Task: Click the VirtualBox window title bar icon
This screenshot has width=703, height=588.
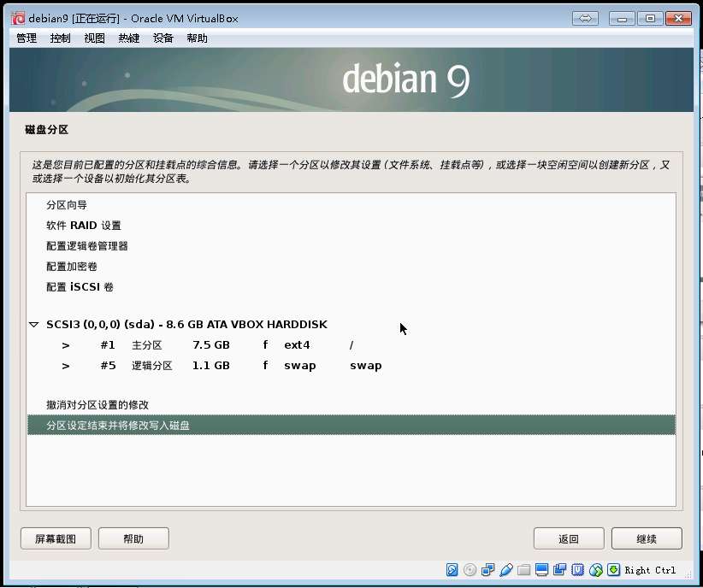Action: pos(18,19)
